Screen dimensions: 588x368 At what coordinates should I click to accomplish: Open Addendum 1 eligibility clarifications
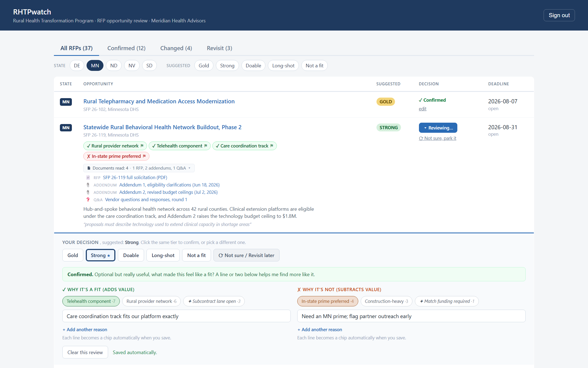coord(169,185)
